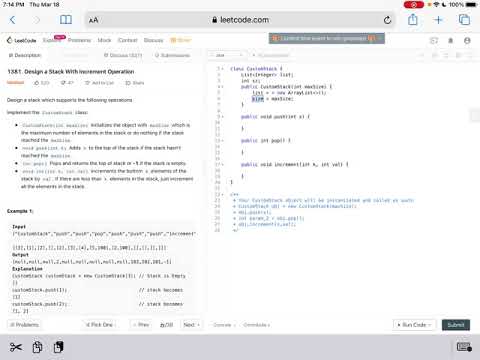This screenshot has height=360, width=480.
Task: Open the Problems menu item
Action: 79,40
